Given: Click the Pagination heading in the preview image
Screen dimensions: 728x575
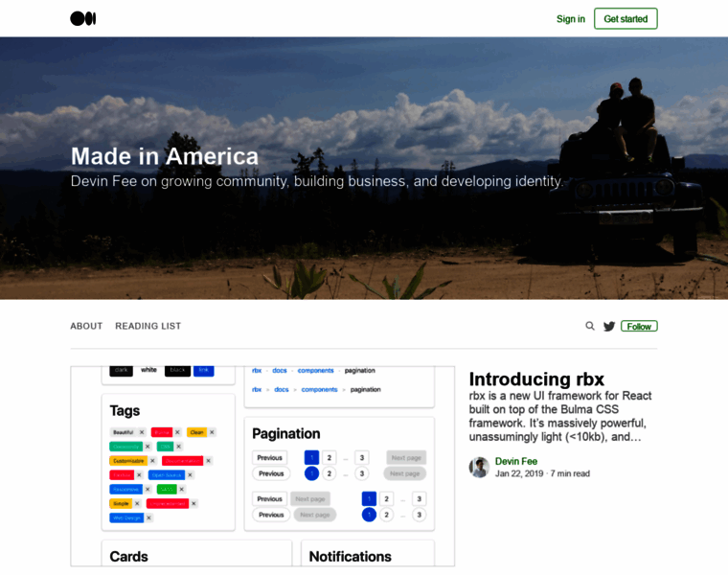Looking at the screenshot, I should pyautogui.click(x=285, y=433).
